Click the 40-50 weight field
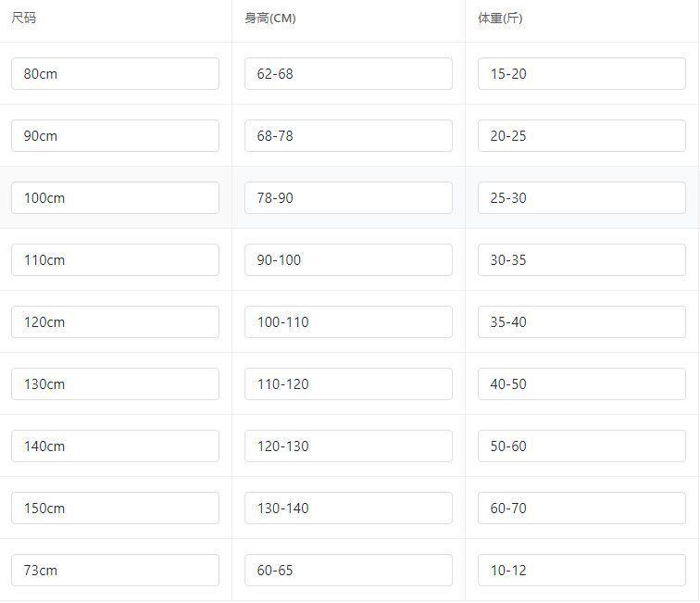The image size is (700, 603). 581,384
